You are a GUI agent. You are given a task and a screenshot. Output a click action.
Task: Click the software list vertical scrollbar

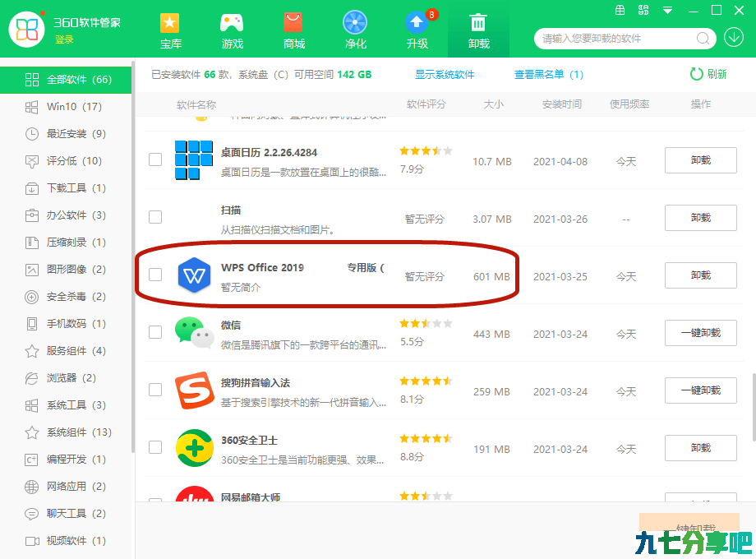[x=753, y=409]
